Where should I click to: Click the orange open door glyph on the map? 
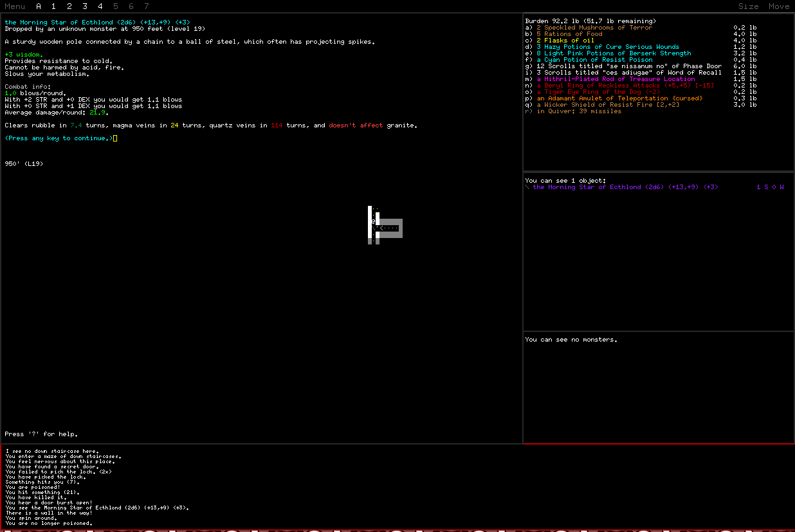click(378, 227)
